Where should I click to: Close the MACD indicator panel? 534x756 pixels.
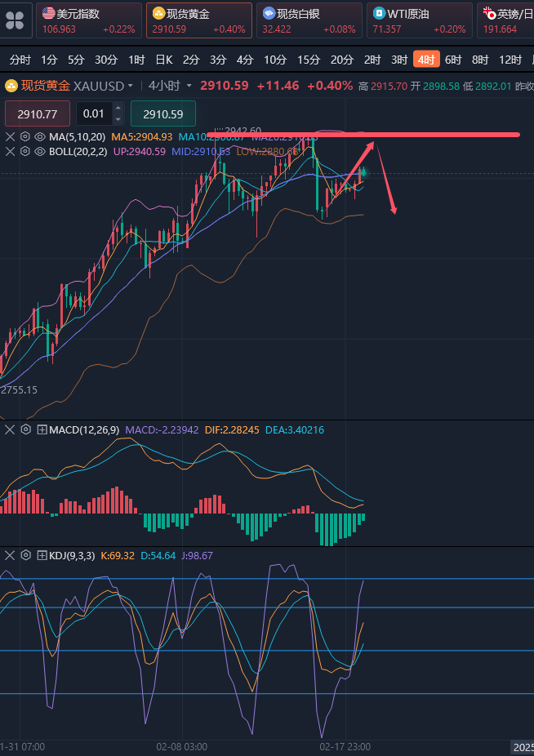tap(10, 429)
